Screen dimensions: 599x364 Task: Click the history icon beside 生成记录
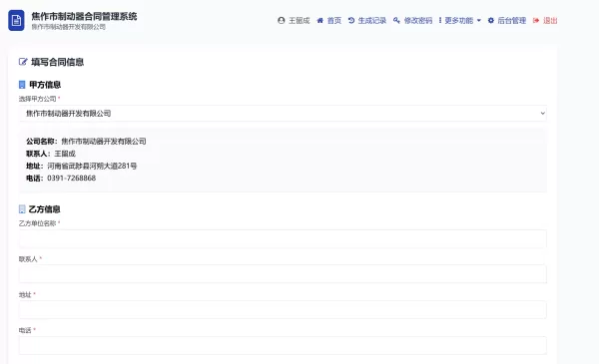[x=351, y=20]
